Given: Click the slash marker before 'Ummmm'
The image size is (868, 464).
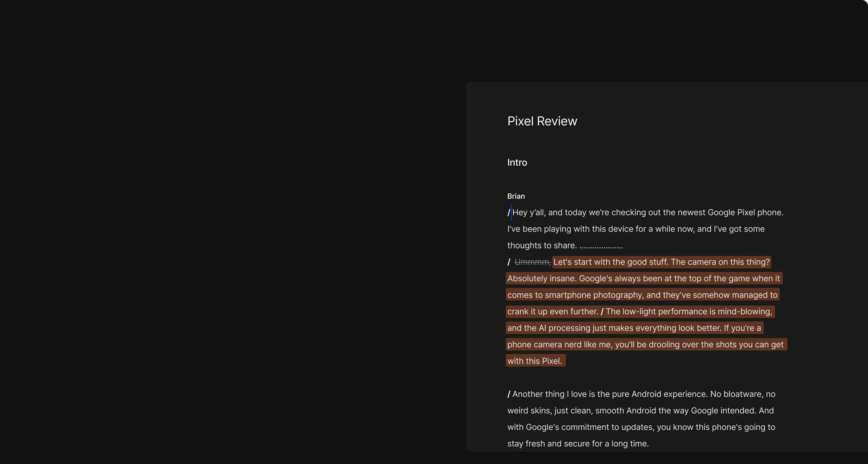Looking at the screenshot, I should (x=509, y=262).
